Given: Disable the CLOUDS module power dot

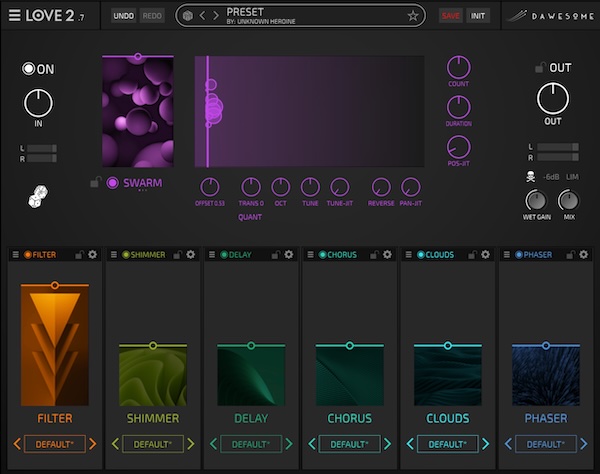Looking at the screenshot, I should pyautogui.click(x=421, y=254).
